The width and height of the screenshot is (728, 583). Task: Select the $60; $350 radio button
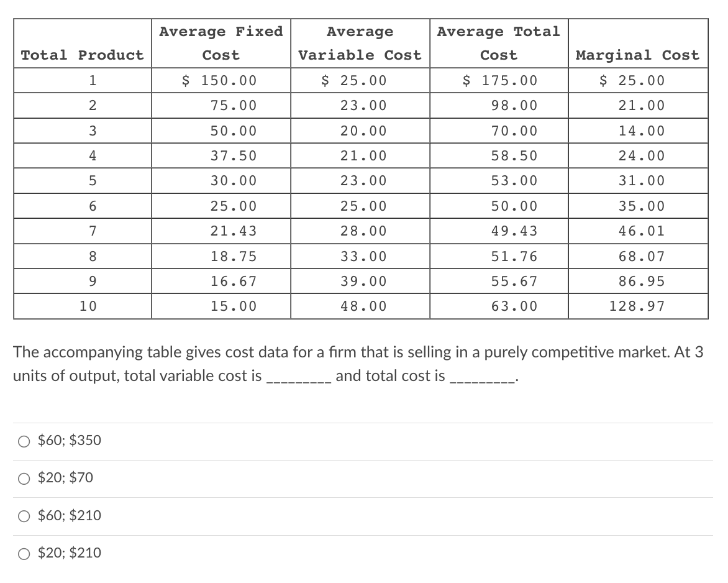[x=24, y=441]
